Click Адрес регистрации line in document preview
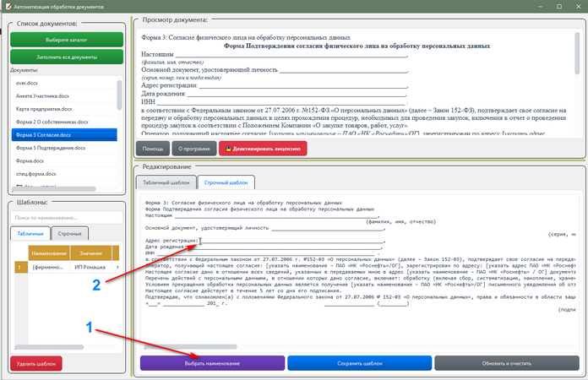This screenshot has width=588, height=380. coord(275,85)
